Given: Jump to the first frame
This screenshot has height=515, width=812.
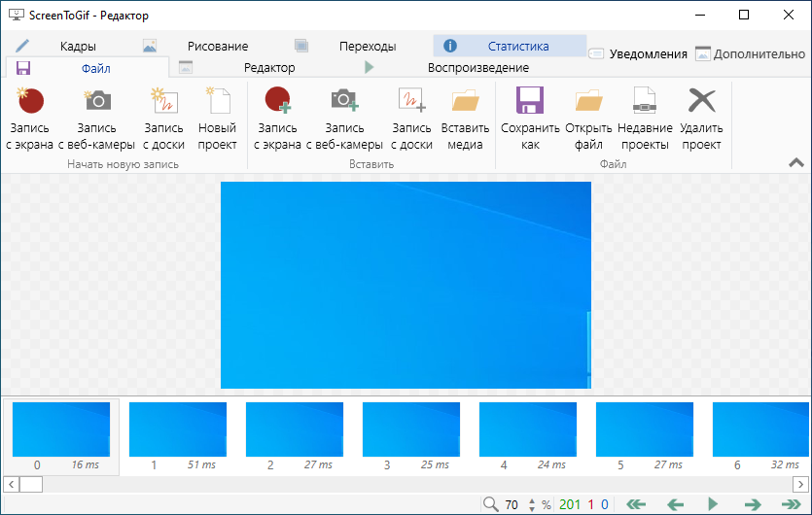Looking at the screenshot, I should point(636,504).
